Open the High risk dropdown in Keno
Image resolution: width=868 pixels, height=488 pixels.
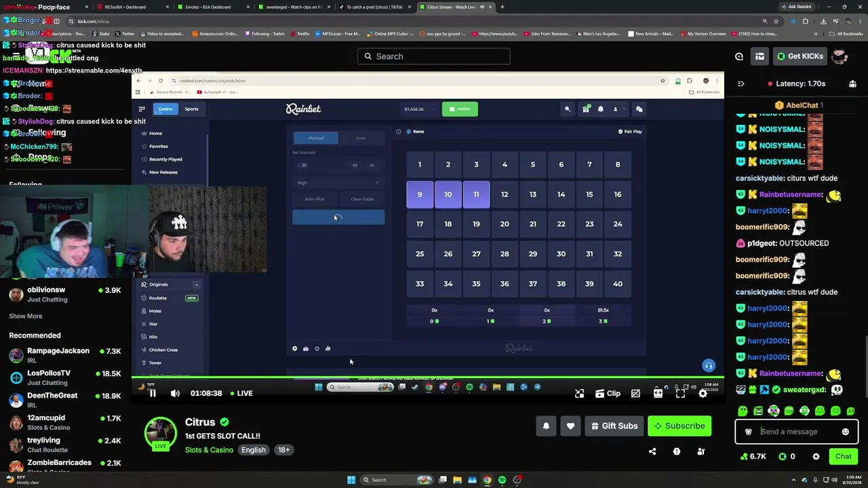(338, 182)
